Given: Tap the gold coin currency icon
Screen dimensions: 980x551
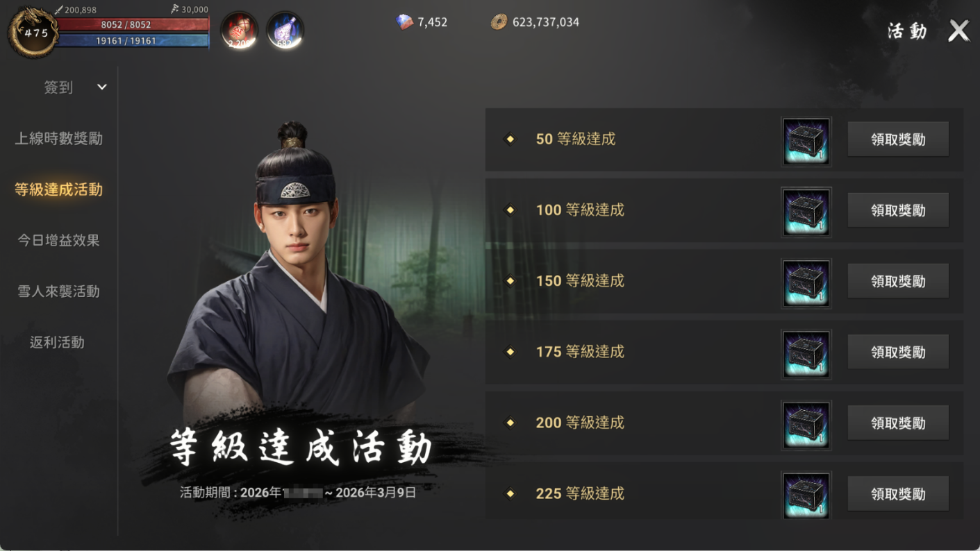Looking at the screenshot, I should (x=499, y=22).
